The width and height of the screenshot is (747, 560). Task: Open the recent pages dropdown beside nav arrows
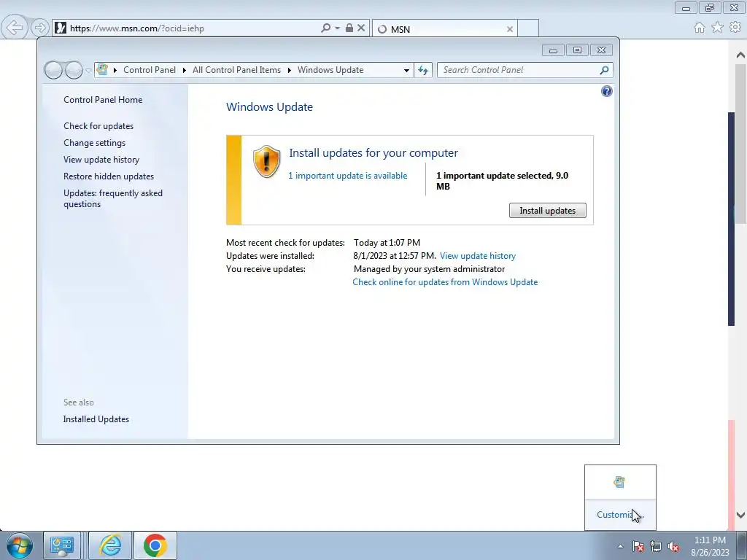click(x=88, y=71)
